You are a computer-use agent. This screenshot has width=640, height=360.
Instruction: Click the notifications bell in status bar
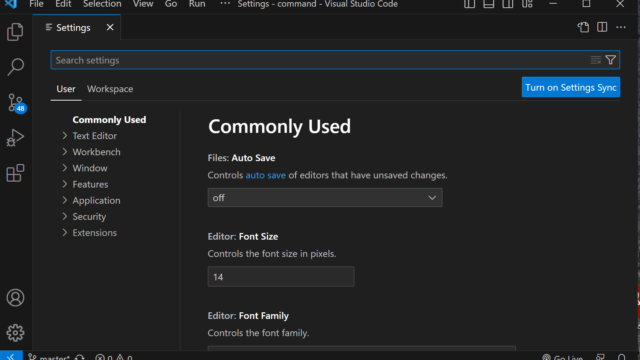point(621,357)
